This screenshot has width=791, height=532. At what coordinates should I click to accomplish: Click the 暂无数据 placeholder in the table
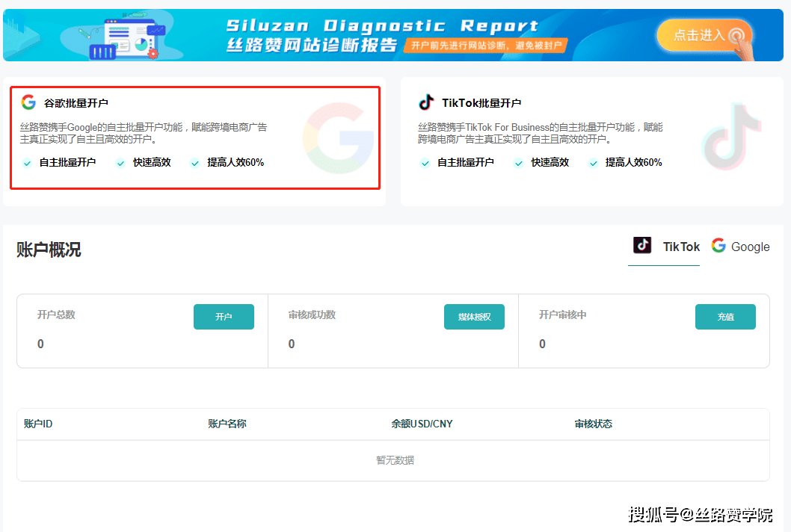coord(395,460)
